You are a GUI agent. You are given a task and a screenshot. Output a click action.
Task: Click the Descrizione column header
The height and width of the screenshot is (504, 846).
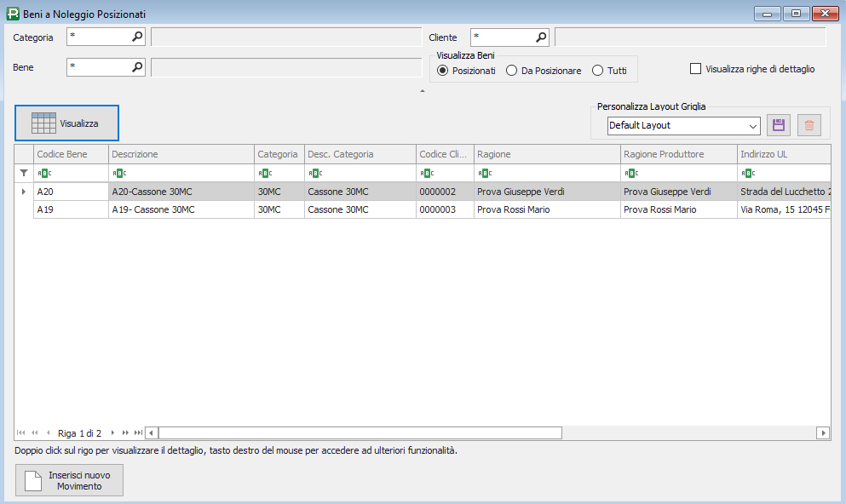[x=181, y=154]
